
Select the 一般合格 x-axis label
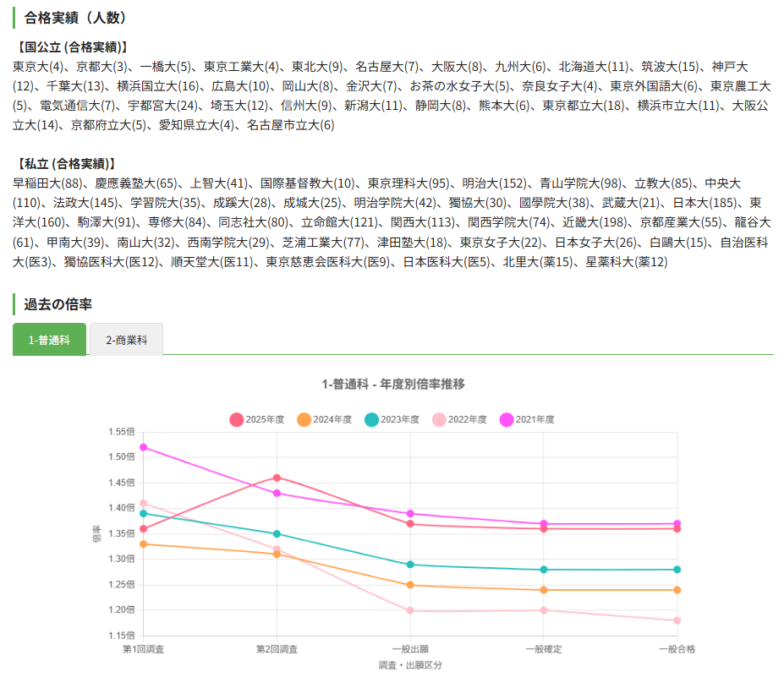pyautogui.click(x=677, y=649)
